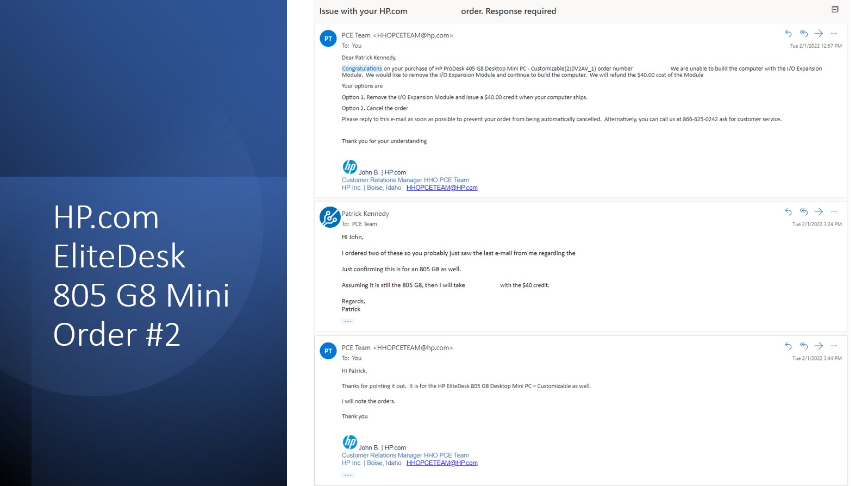Click the 'Dear Patrick Kennedy,' greeting

(x=369, y=58)
